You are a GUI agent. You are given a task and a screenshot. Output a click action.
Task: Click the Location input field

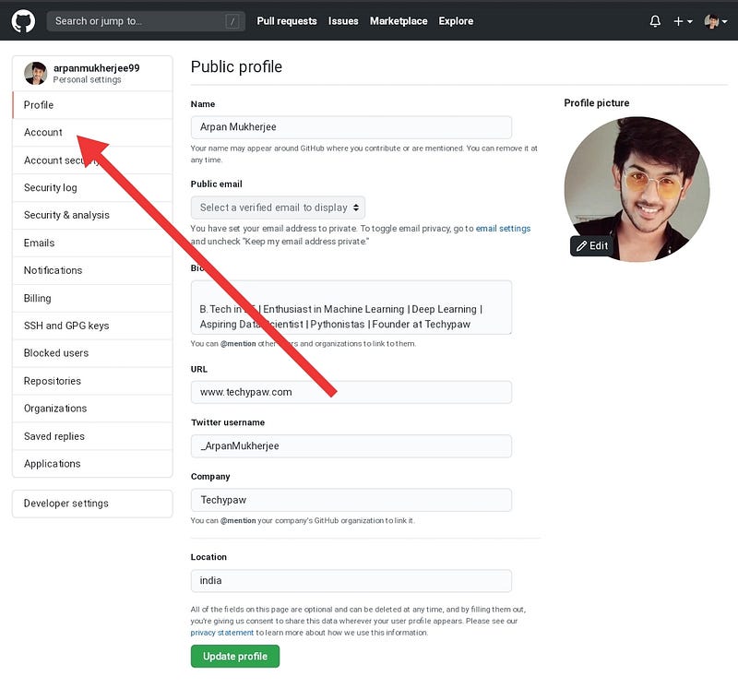pos(351,580)
